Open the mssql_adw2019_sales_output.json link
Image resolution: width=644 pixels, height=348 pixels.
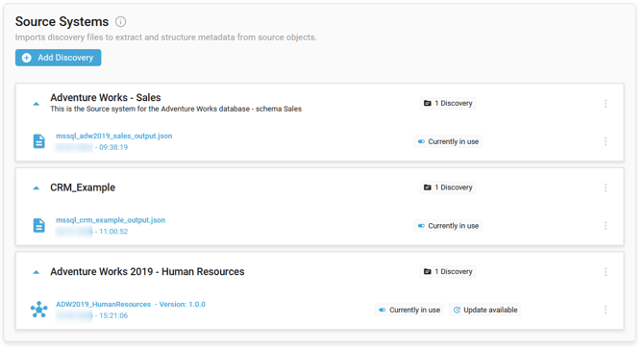(x=113, y=136)
